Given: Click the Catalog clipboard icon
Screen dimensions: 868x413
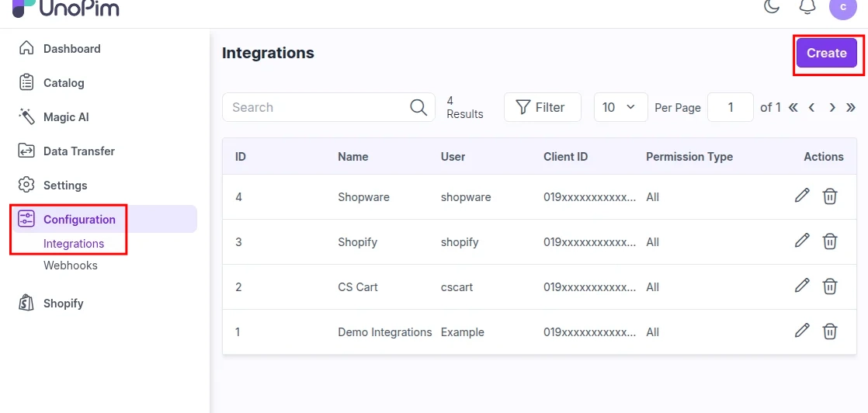Looking at the screenshot, I should [26, 83].
